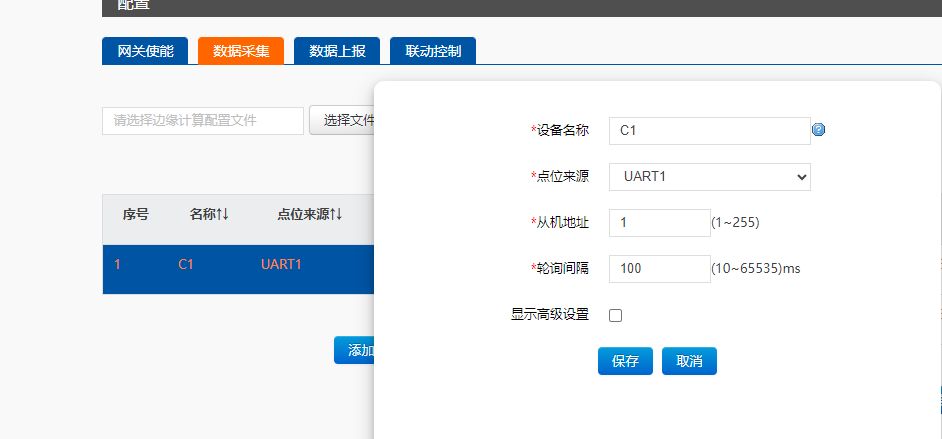Click the 从机地址 input field
The width and height of the screenshot is (942, 439).
[x=659, y=223]
